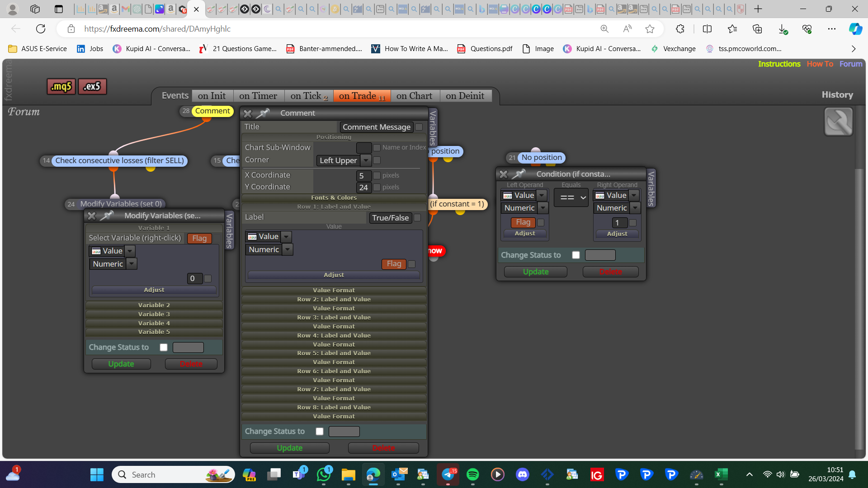The width and height of the screenshot is (868, 488).
Task: Switch to the on Trade events tab
Action: 362,96
